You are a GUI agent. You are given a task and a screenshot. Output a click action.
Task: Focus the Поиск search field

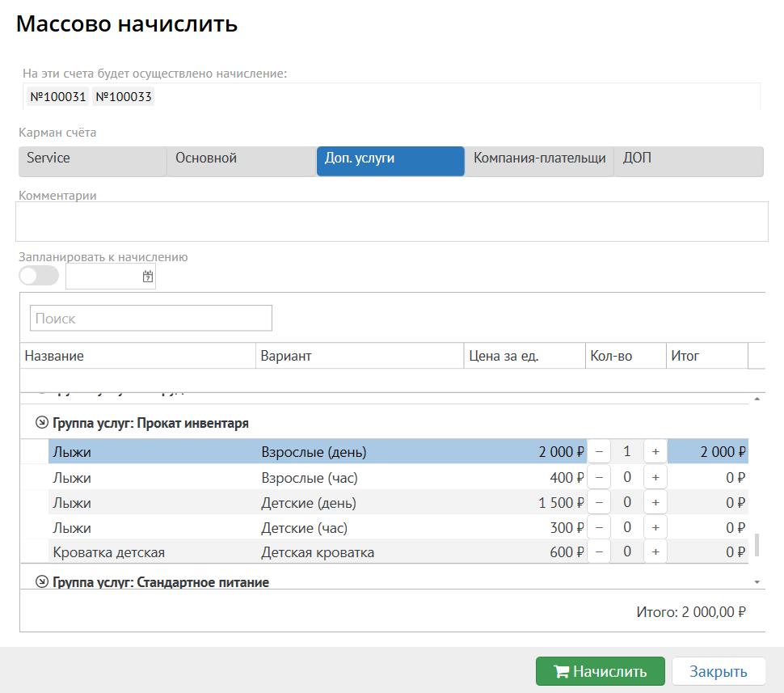(151, 319)
